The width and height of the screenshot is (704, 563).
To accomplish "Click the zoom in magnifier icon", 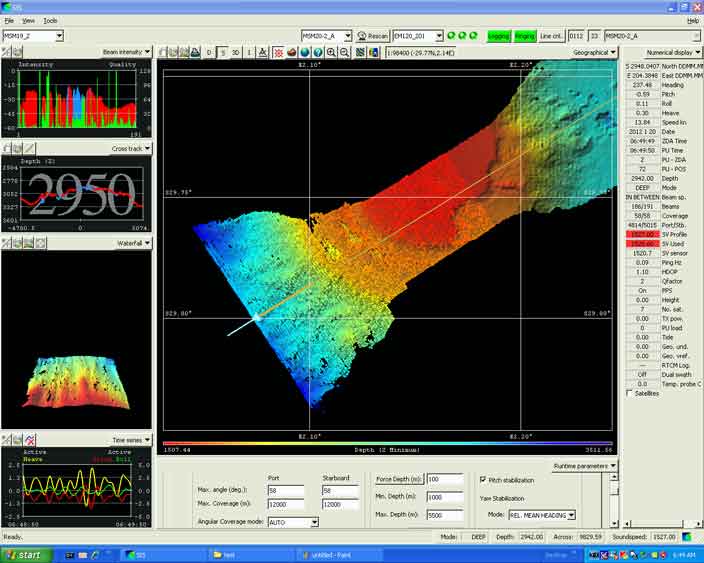I will [331, 52].
